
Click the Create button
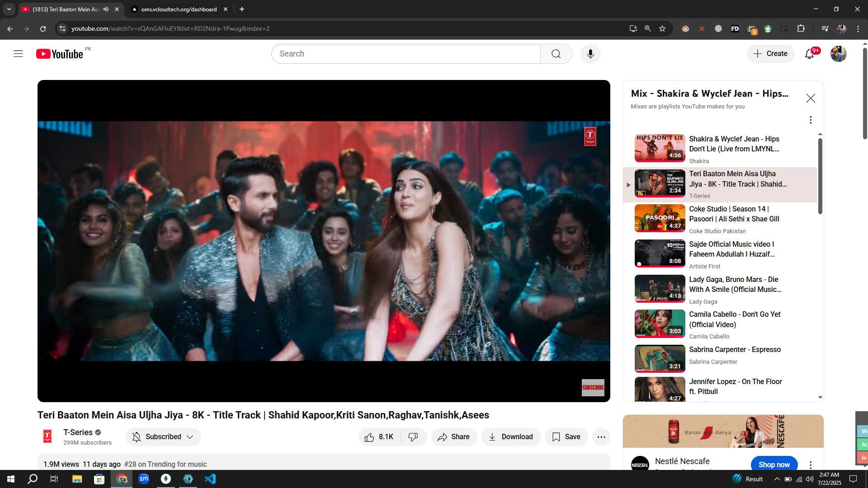click(771, 54)
